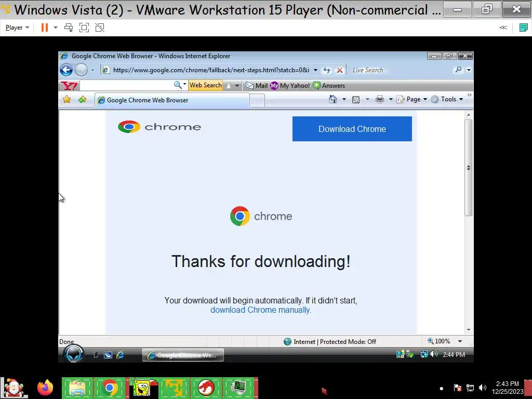Select the Google Chrome Web Browser tab
This screenshot has height=399, width=532.
click(x=172, y=100)
